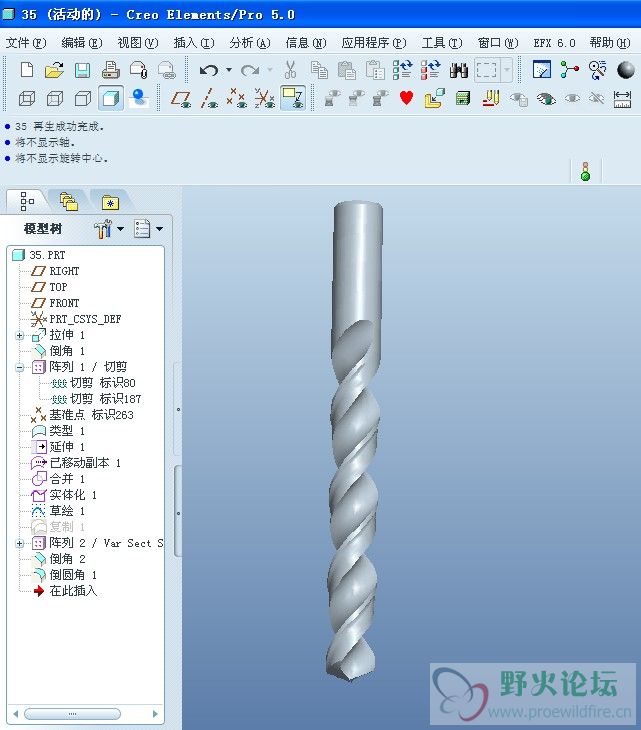Toggle datum points display
Screen dimensions: 641x730
tap(236, 99)
